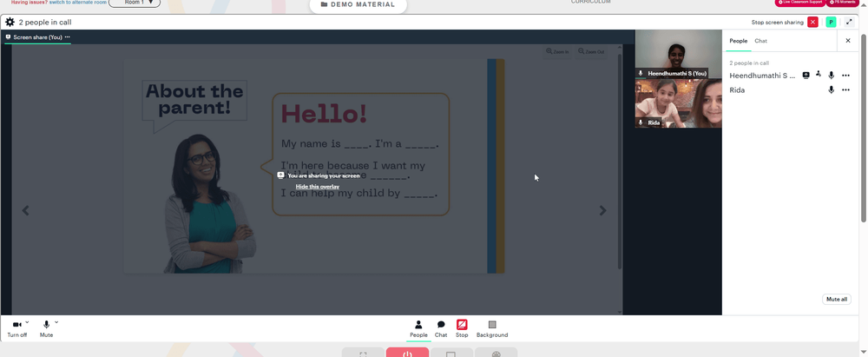
Task: Open Background effects
Action: click(x=492, y=328)
